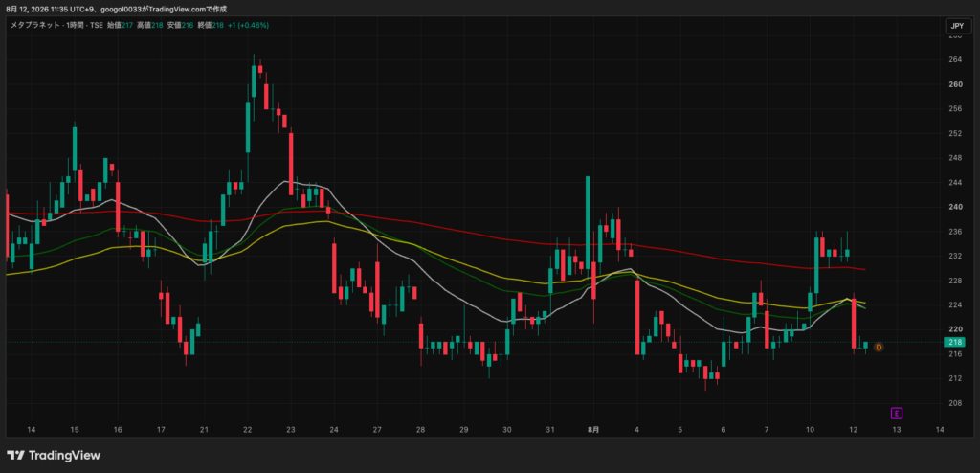
Task: Click price level 264 on scale
Action: (x=955, y=60)
